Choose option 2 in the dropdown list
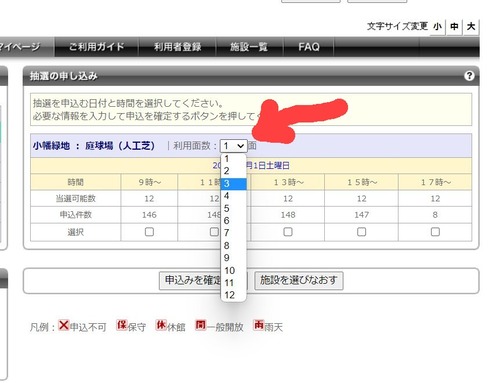The height and width of the screenshot is (383, 500). 233,171
